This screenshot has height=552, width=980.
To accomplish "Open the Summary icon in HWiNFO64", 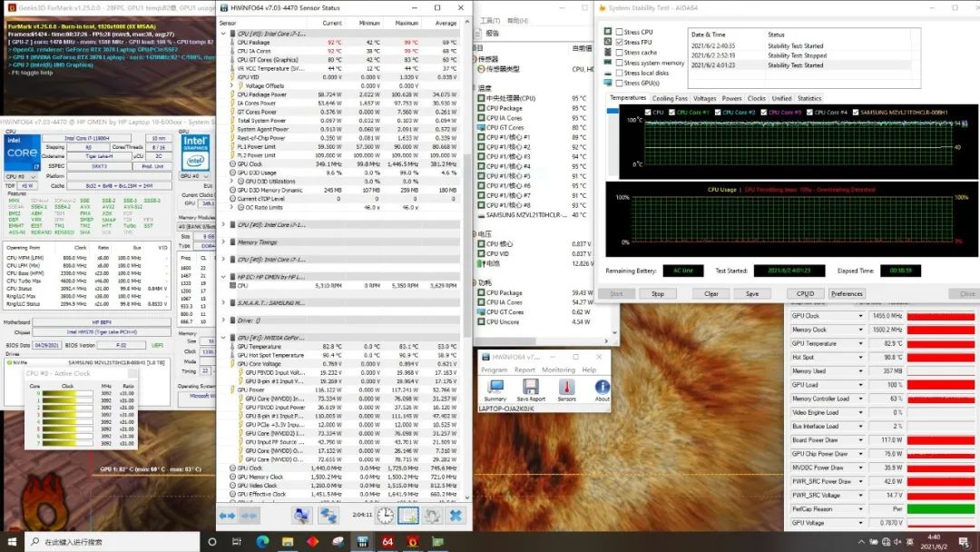I will 495,386.
